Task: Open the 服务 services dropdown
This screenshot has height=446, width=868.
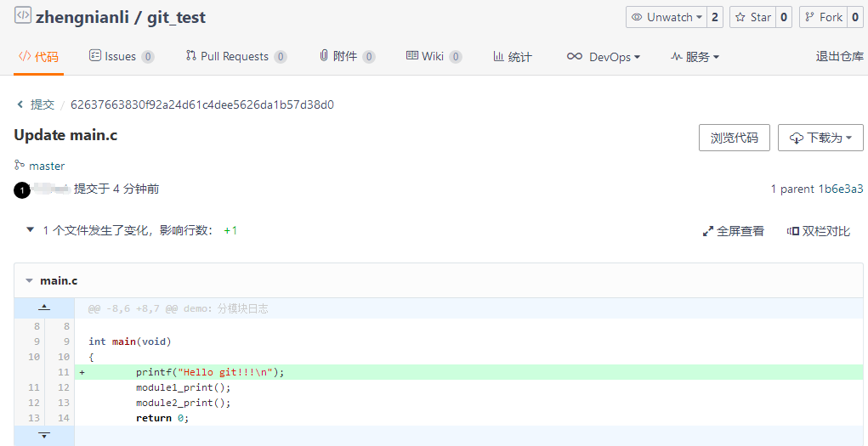Action: pos(695,57)
